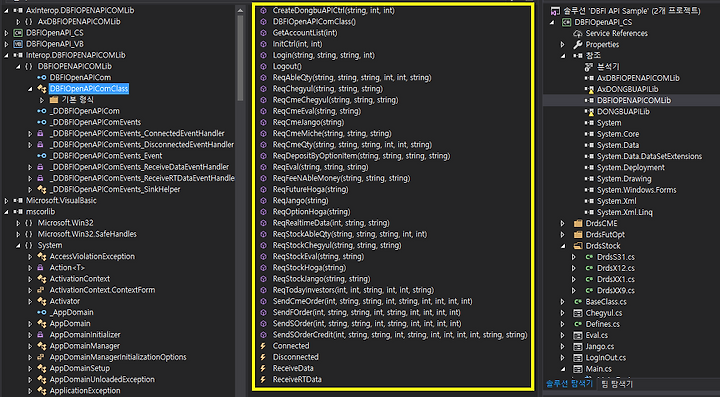The image size is (720, 397).
Task: Select the AppDomainManager class
Action: pos(84,346)
